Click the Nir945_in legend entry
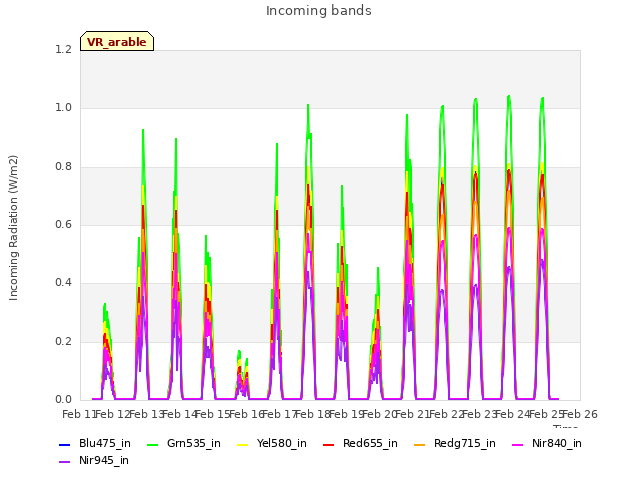Viewport: 640px width, 480px height. (x=94, y=461)
